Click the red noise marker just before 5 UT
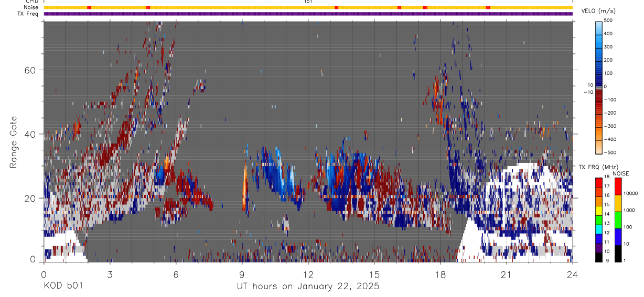This screenshot has width=644, height=297. (x=148, y=7)
